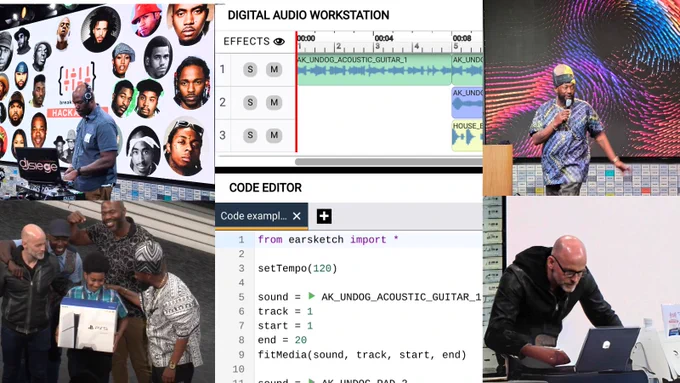Click the track 2 number label

tap(222, 102)
